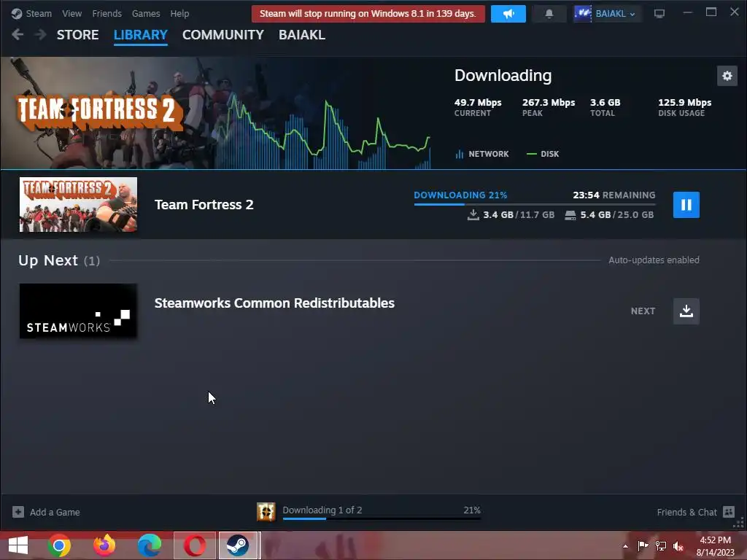Click the NEXT label for Steamworks
The width and height of the screenshot is (747, 560).
[x=643, y=311]
